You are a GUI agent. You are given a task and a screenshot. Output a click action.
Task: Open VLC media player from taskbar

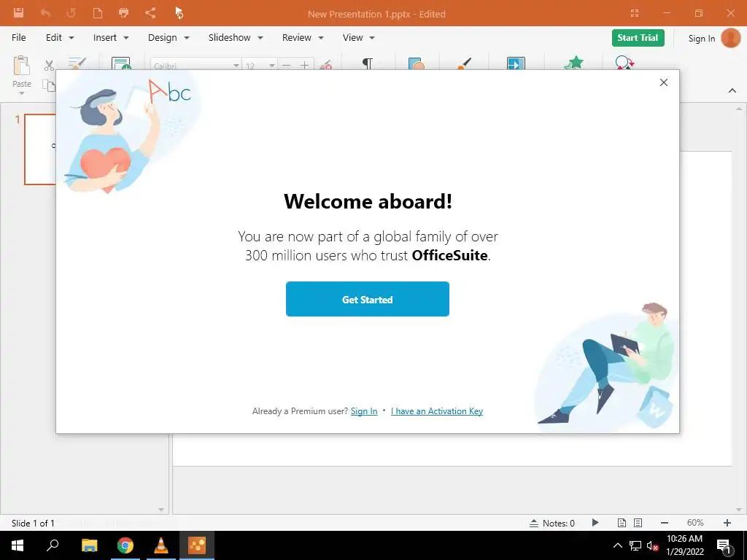(x=161, y=545)
